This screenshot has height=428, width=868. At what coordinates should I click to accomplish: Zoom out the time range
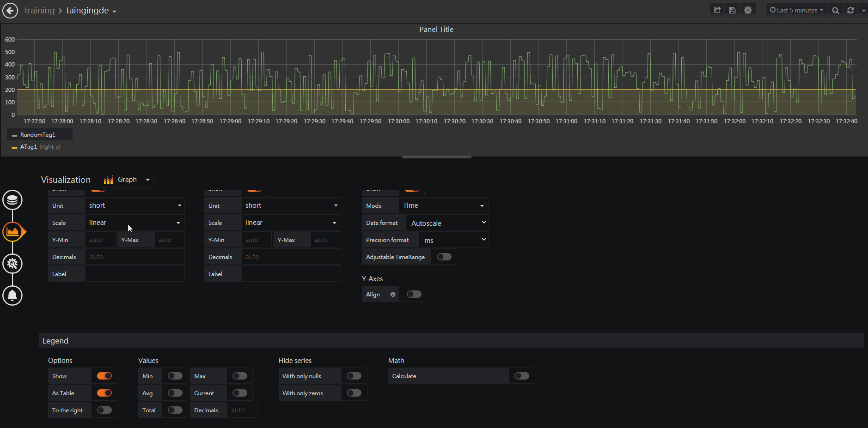(x=835, y=10)
